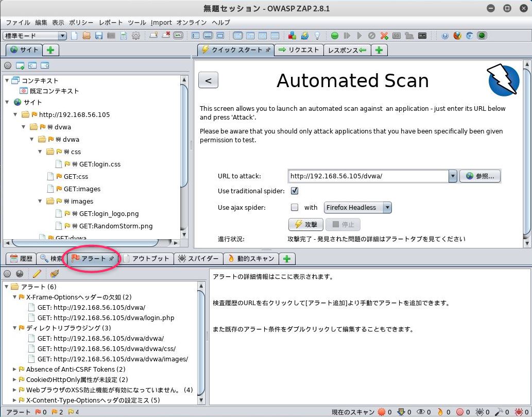Click the broom clear alerts icon
The height and width of the screenshot is (417, 532).
click(x=54, y=273)
